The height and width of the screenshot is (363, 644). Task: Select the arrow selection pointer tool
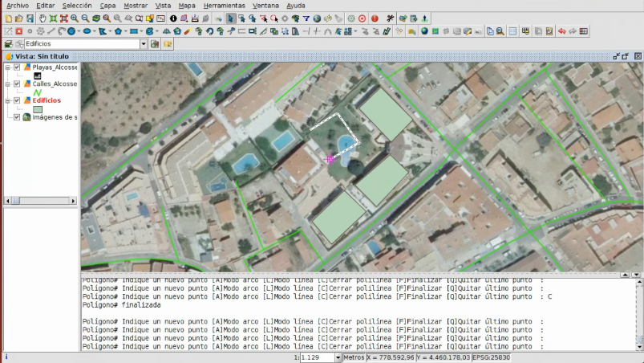(x=231, y=18)
